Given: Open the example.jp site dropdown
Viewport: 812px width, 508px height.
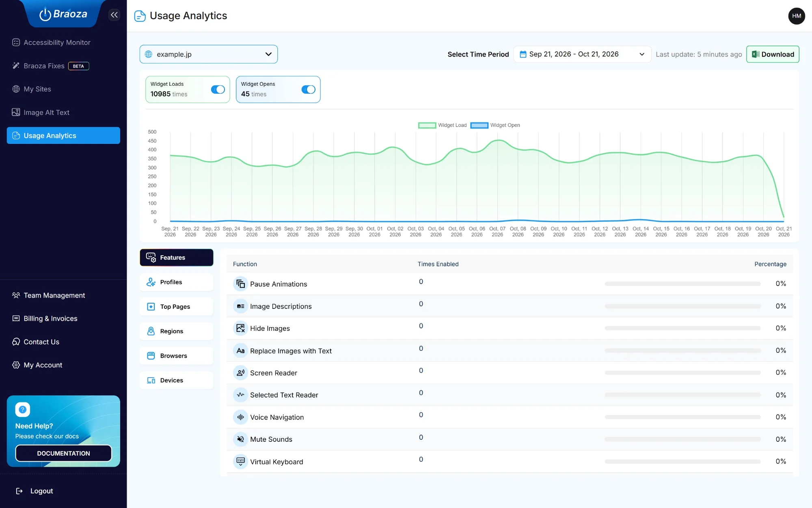Looking at the screenshot, I should pyautogui.click(x=209, y=54).
